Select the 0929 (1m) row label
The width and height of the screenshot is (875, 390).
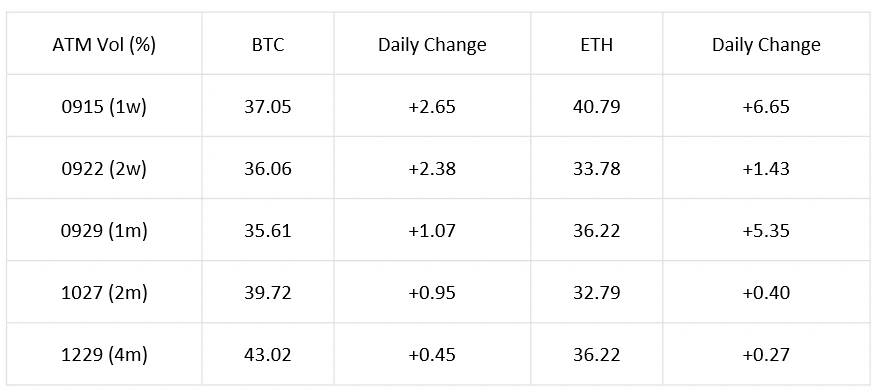(104, 231)
